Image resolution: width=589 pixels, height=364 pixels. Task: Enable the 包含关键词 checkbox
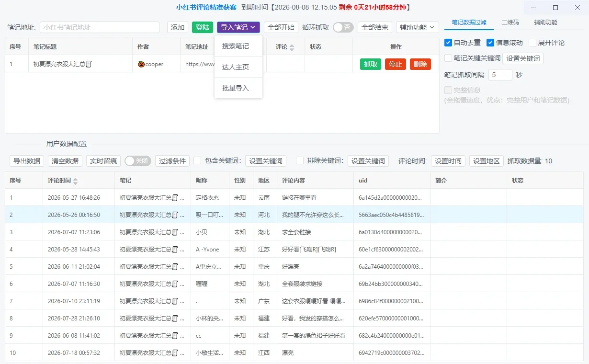click(x=197, y=160)
